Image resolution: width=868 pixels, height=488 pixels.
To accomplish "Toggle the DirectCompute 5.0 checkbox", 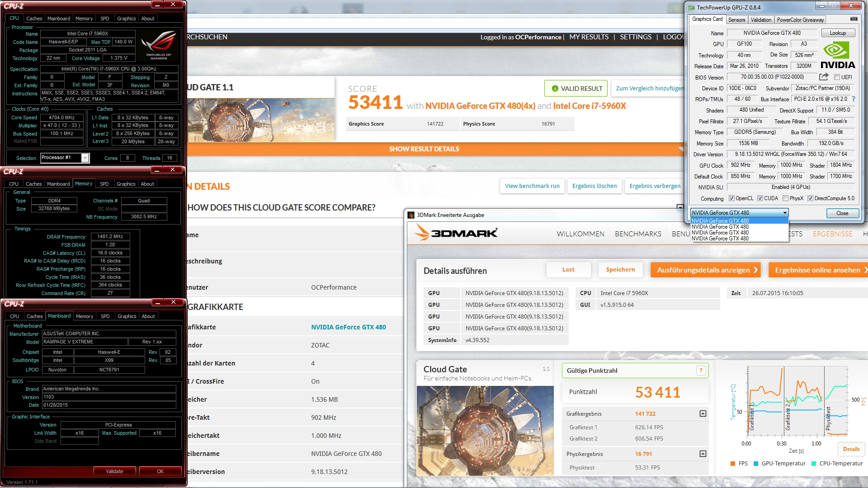I will (810, 198).
